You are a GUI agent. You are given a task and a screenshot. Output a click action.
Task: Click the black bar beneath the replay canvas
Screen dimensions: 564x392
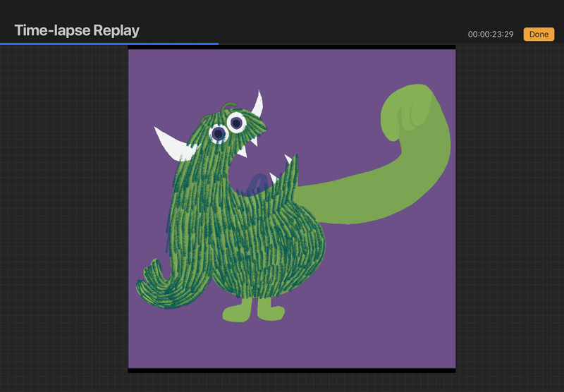click(292, 370)
